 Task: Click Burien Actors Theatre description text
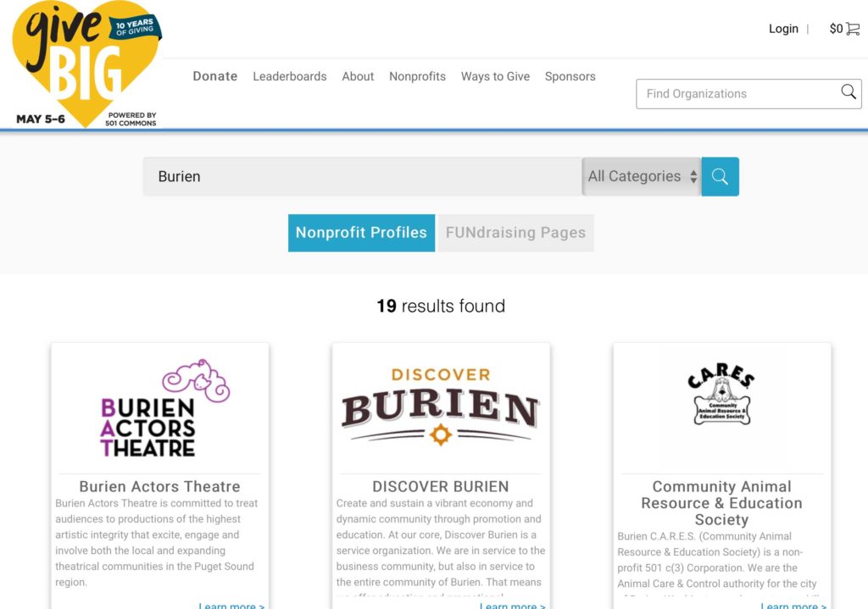157,543
